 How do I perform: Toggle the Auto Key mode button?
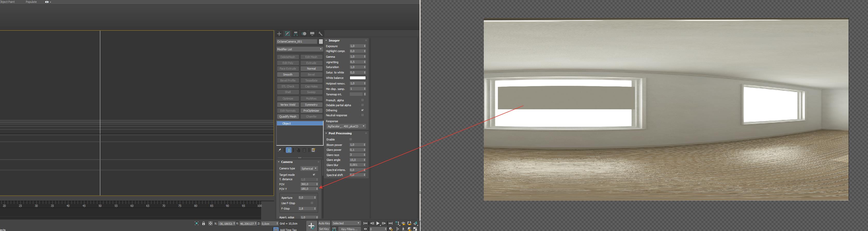click(324, 223)
